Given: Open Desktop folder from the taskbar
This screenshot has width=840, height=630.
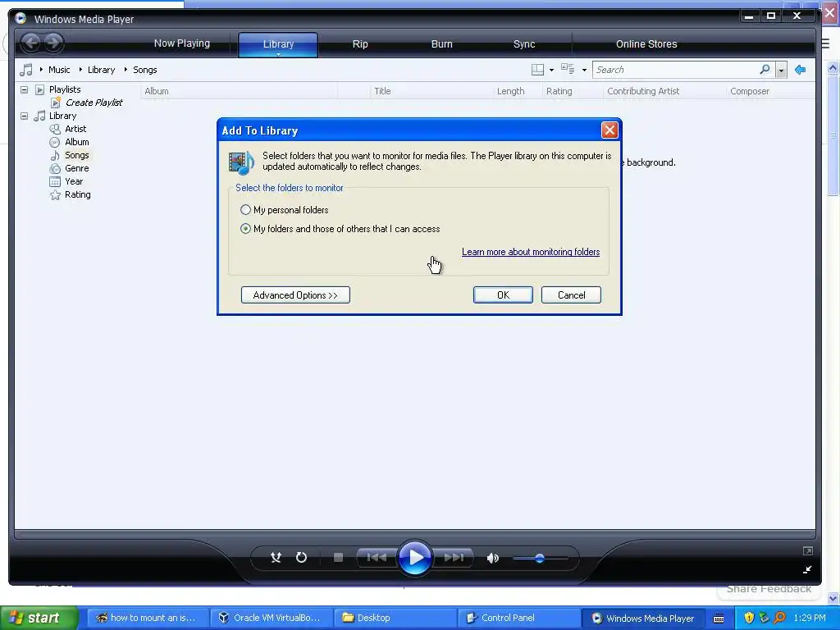Looking at the screenshot, I should click(x=395, y=618).
